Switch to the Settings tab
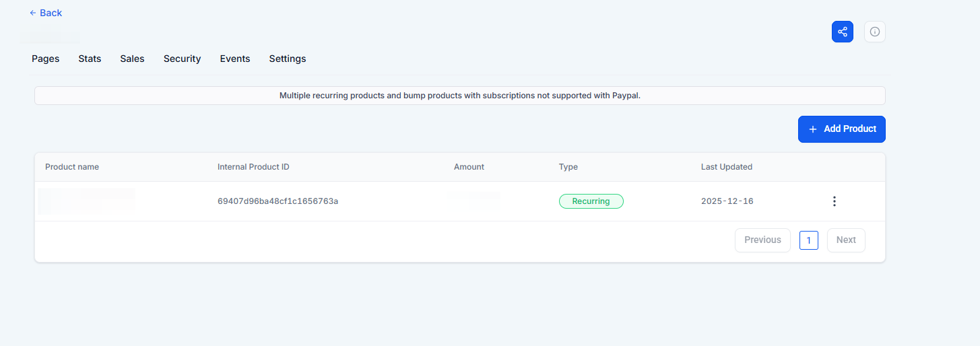This screenshot has width=980, height=346. 288,59
